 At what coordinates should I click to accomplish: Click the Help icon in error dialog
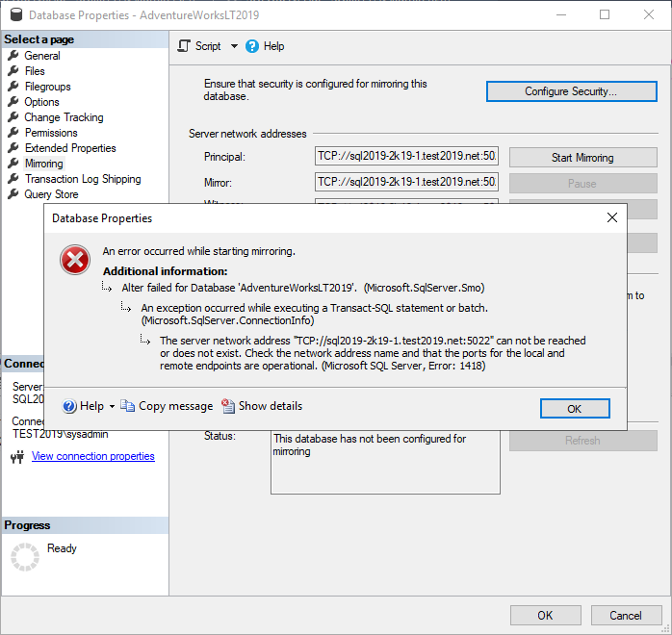click(x=69, y=406)
